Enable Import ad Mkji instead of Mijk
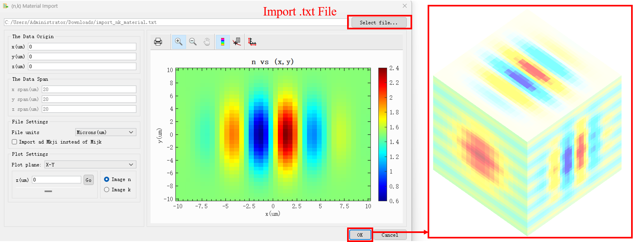The image size is (644, 242). point(14,142)
